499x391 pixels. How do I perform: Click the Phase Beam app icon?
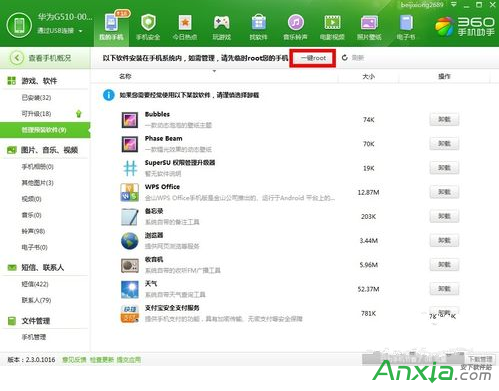point(130,144)
